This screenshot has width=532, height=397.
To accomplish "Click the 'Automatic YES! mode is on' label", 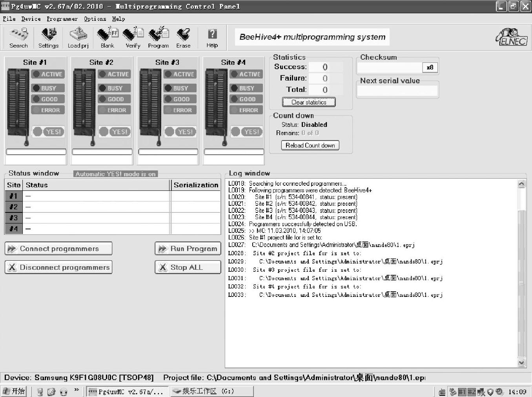I will pyautogui.click(x=115, y=174).
